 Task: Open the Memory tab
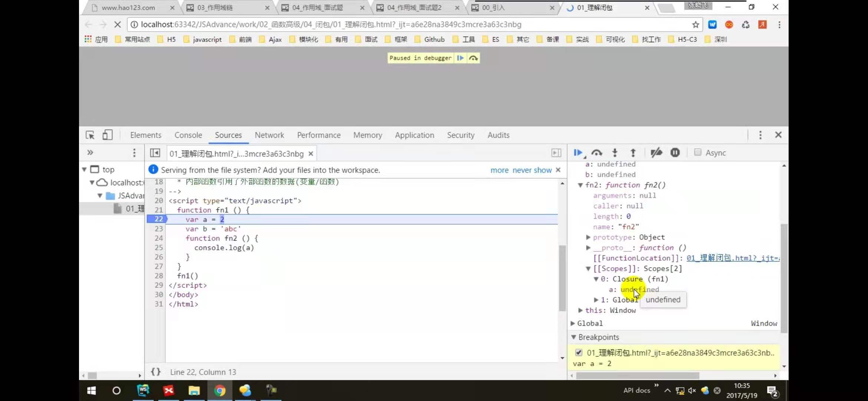click(368, 135)
